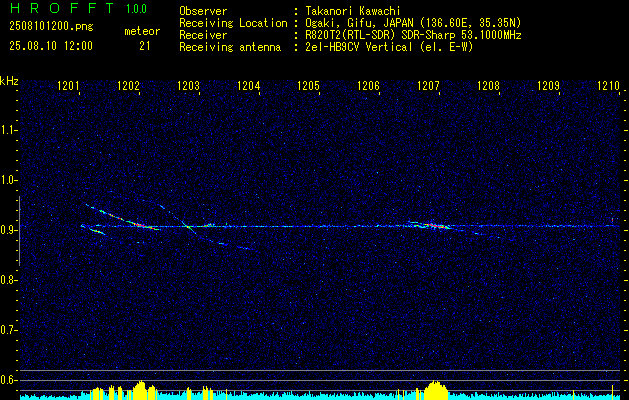Click the observer name Takanori Kawachi

(353, 12)
